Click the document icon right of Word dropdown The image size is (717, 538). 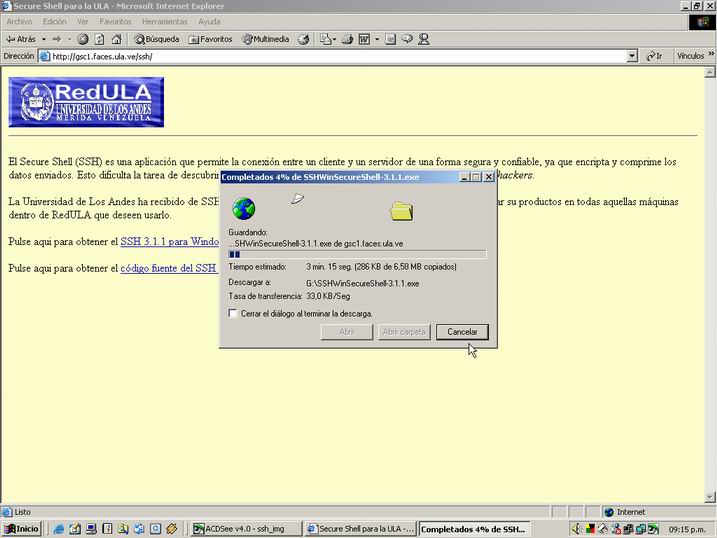pos(390,39)
